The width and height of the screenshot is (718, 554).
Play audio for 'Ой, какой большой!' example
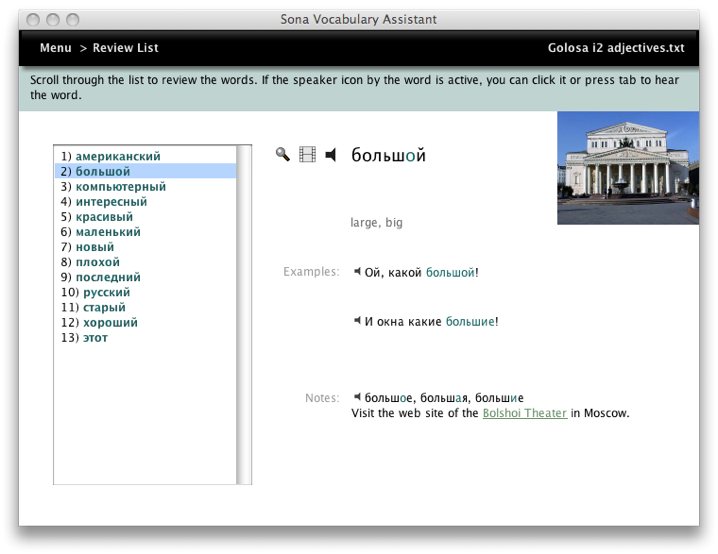pyautogui.click(x=357, y=271)
